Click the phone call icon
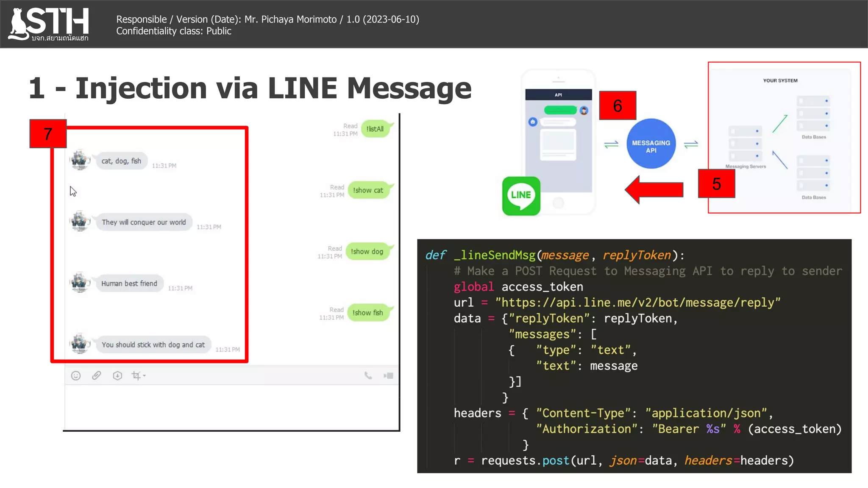This screenshot has width=868, height=488. [368, 376]
